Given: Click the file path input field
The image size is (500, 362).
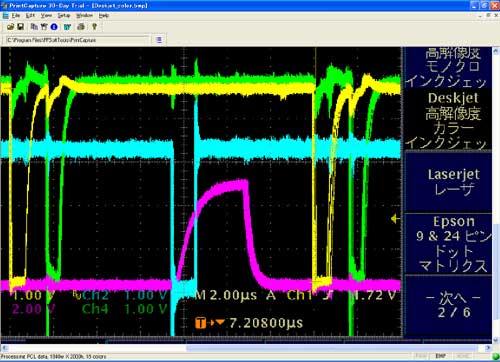Looking at the screenshot, I should click(x=78, y=40).
